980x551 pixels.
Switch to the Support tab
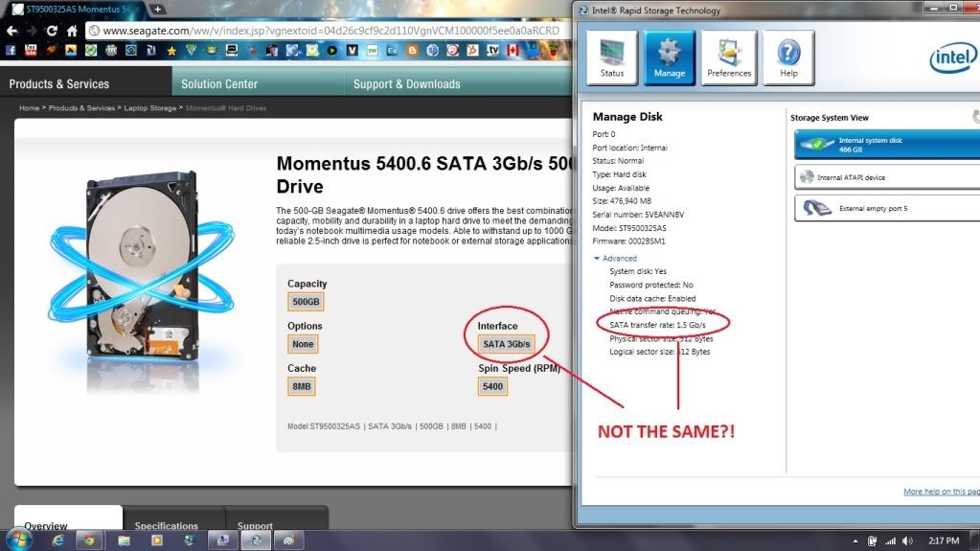[x=255, y=524]
